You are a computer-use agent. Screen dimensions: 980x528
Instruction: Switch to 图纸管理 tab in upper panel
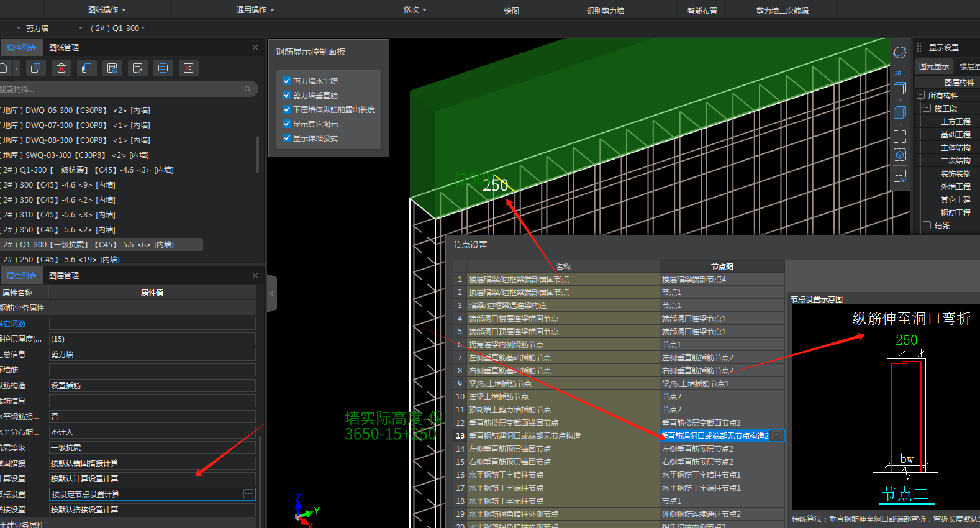coord(64,47)
